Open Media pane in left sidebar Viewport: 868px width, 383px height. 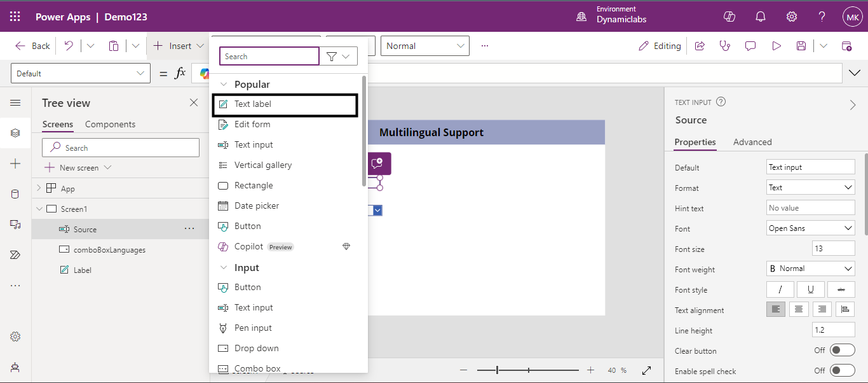click(15, 224)
